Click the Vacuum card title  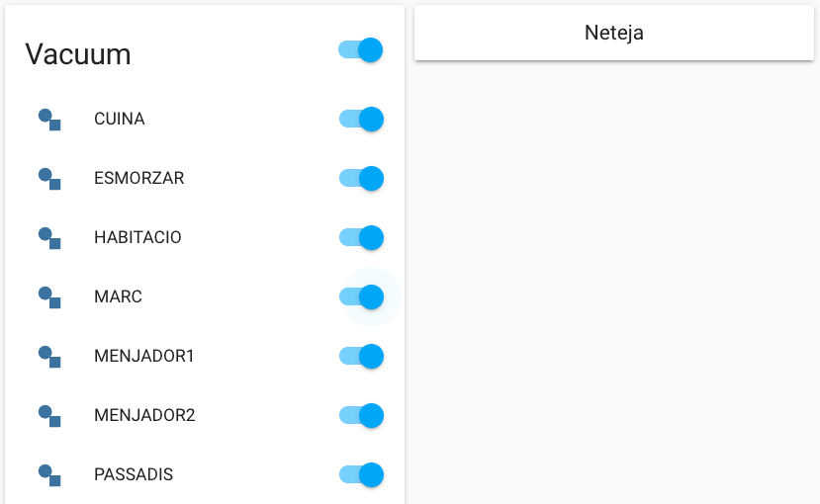point(78,54)
